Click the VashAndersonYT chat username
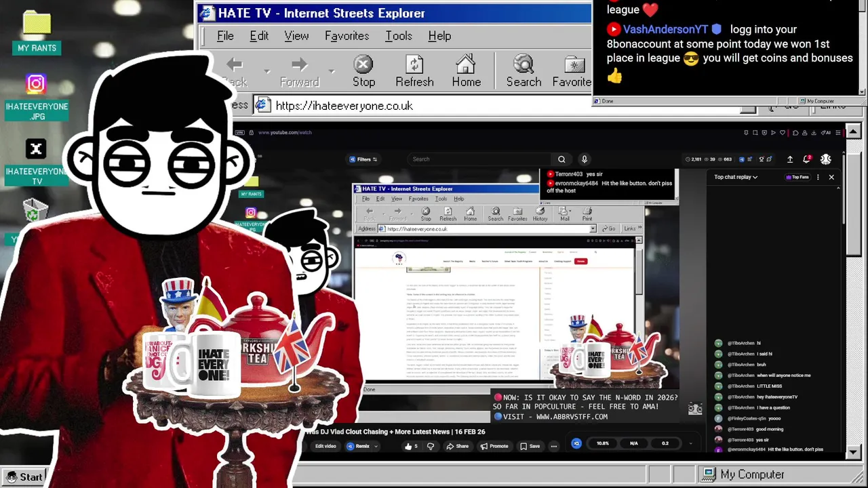Image resolution: width=868 pixels, height=488 pixels. pyautogui.click(x=665, y=29)
